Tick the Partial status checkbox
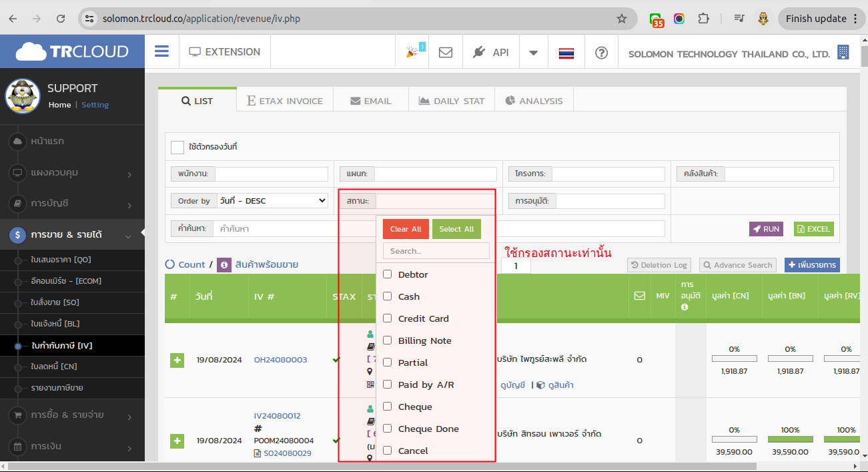The width and height of the screenshot is (868, 472). coord(387,363)
